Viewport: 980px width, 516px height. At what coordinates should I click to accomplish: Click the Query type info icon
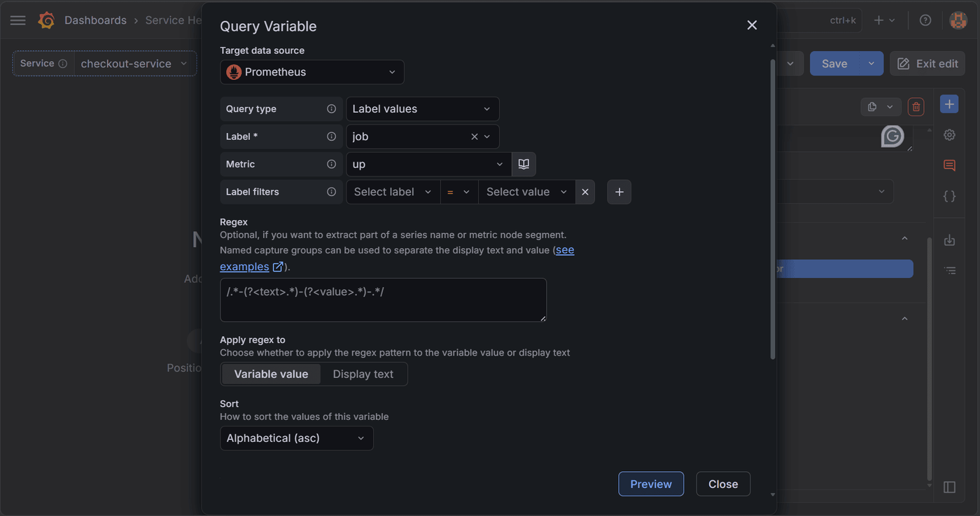[332, 109]
